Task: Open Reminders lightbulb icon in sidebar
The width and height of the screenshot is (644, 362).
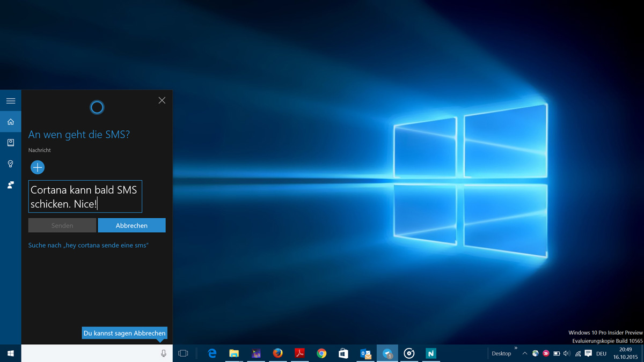Action: 10,164
